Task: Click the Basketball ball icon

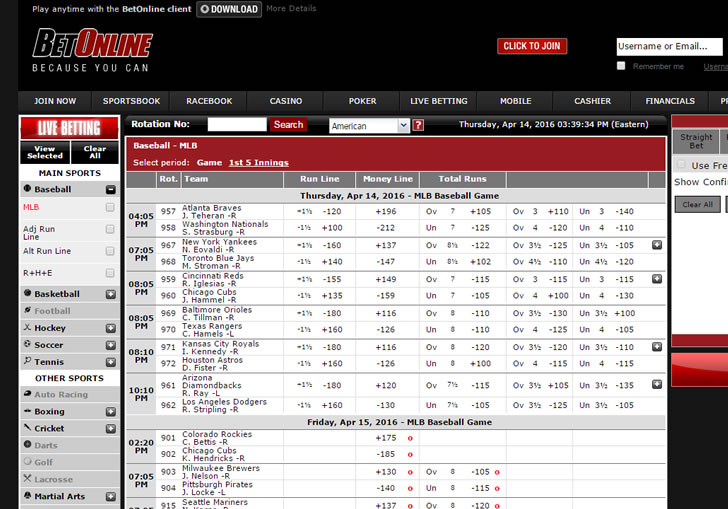Action: coord(27,293)
